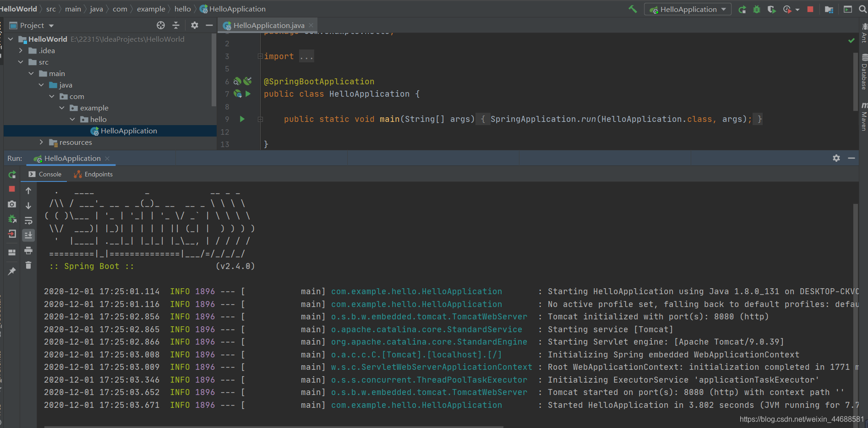Click the thread dump camera icon

coord(12,204)
